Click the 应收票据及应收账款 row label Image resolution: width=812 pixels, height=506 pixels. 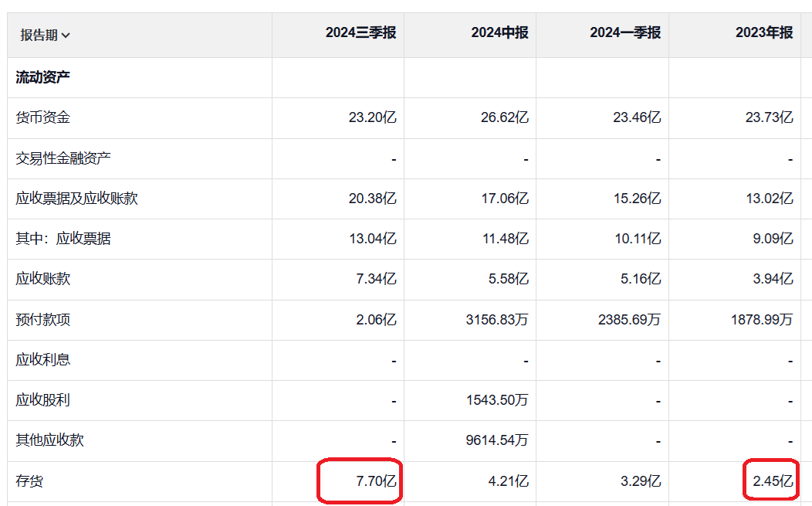click(77, 199)
